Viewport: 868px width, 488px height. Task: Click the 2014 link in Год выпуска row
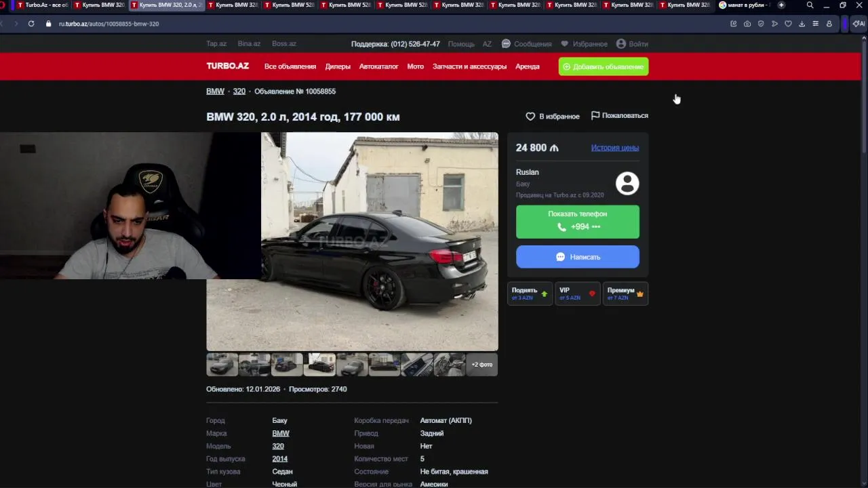(x=279, y=459)
